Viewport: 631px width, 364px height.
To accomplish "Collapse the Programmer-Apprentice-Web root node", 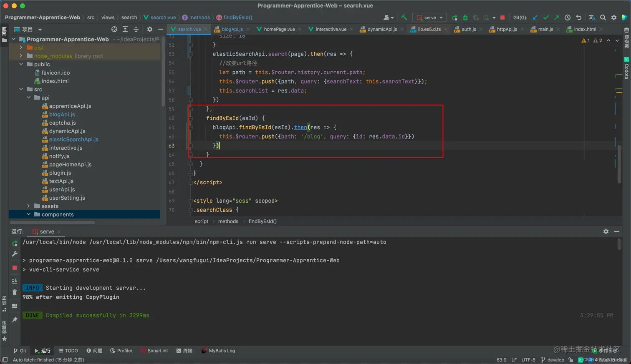I will [x=14, y=39].
